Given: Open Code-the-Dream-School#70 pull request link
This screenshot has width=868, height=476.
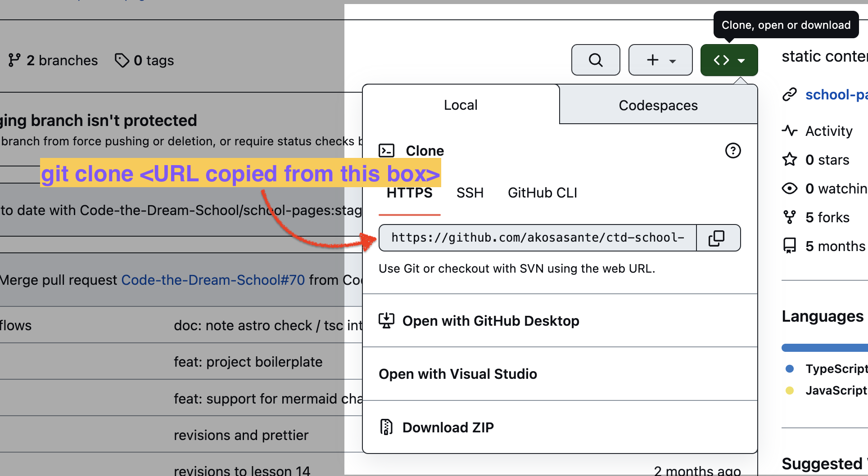Looking at the screenshot, I should point(213,280).
